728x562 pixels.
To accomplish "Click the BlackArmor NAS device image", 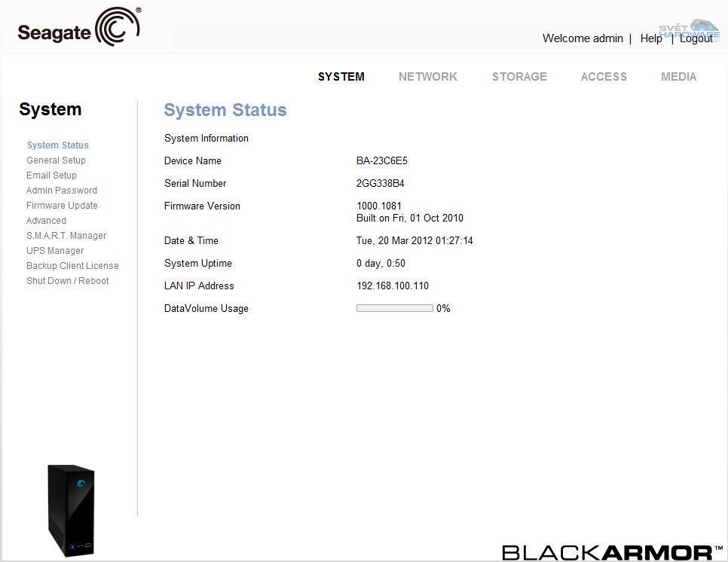I will click(72, 511).
